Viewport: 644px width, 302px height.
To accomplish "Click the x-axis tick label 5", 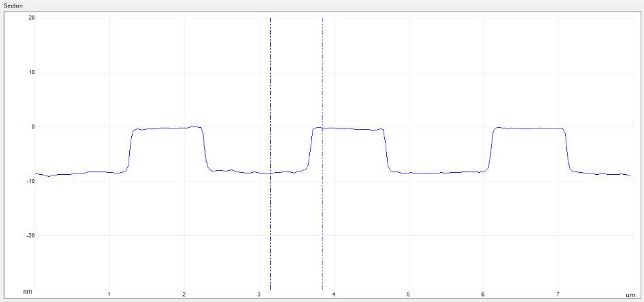I will [408, 294].
